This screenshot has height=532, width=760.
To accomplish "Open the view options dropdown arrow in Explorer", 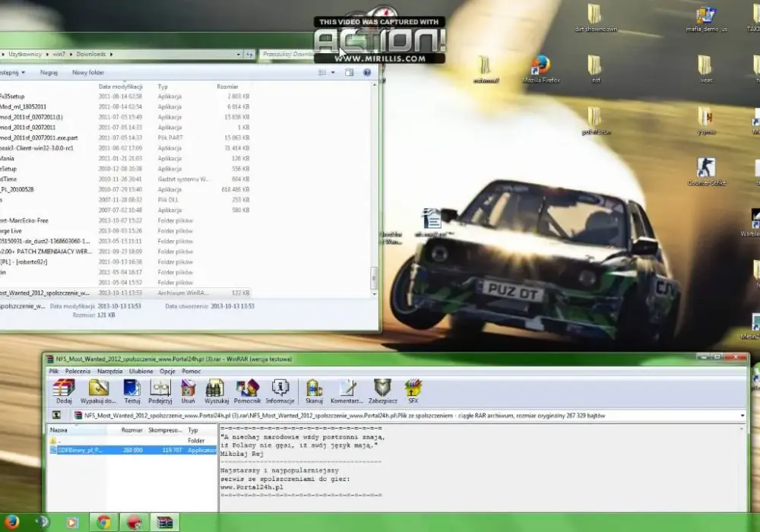I will (333, 73).
